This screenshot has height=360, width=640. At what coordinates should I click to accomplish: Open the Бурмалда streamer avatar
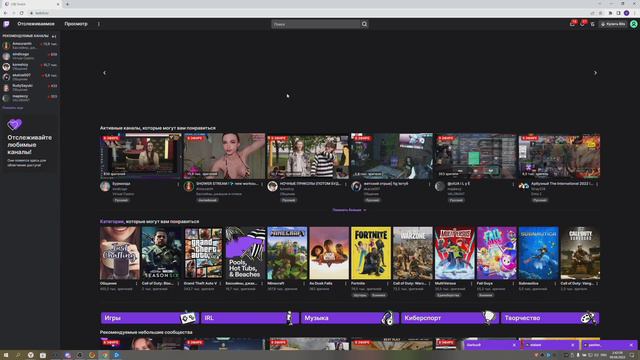(x=105, y=187)
